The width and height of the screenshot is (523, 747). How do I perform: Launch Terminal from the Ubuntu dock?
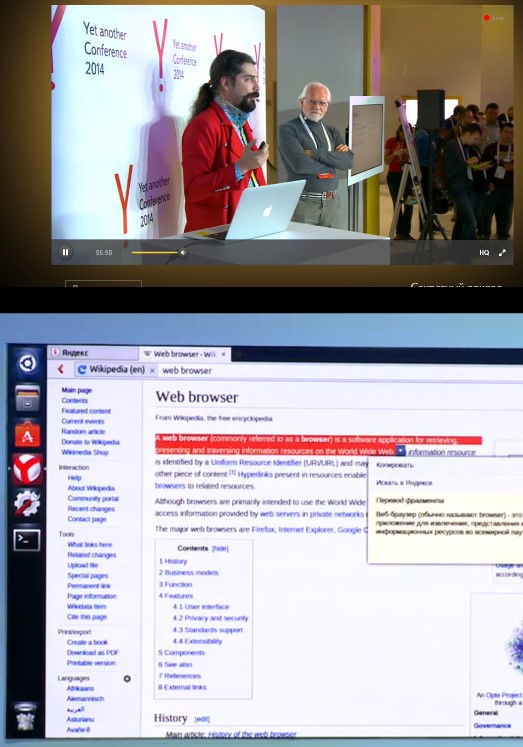pyautogui.click(x=27, y=540)
